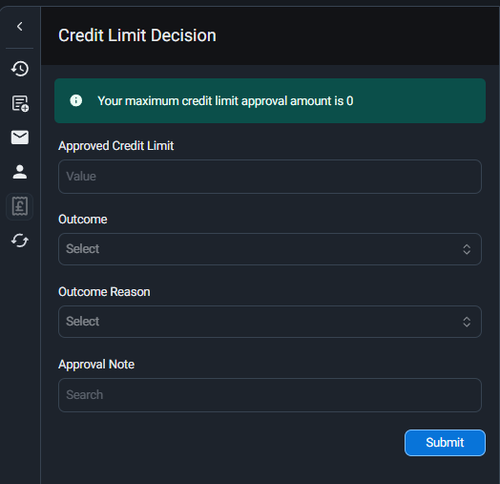Open the mail envelope icon

point(20,137)
